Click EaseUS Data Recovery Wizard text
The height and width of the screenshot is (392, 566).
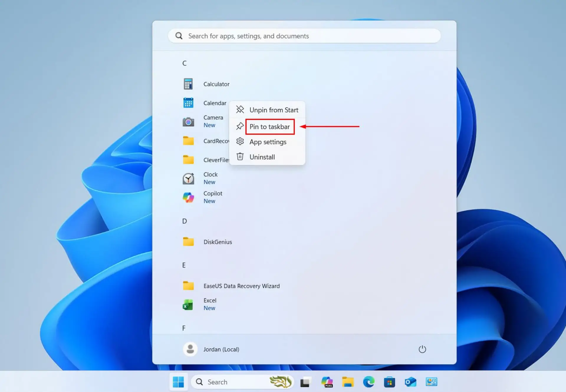(x=241, y=286)
